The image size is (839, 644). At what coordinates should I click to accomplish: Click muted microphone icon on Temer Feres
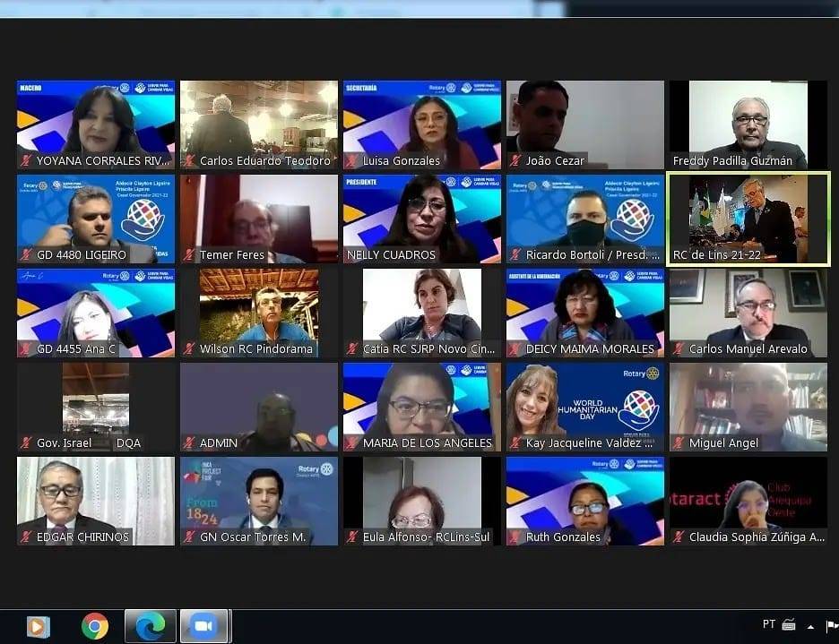click(188, 255)
